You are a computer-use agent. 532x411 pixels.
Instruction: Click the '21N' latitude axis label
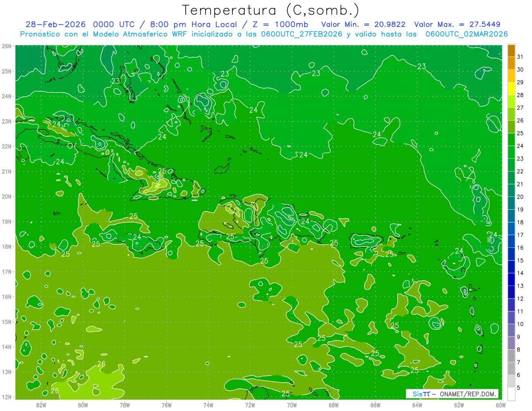[7, 171]
